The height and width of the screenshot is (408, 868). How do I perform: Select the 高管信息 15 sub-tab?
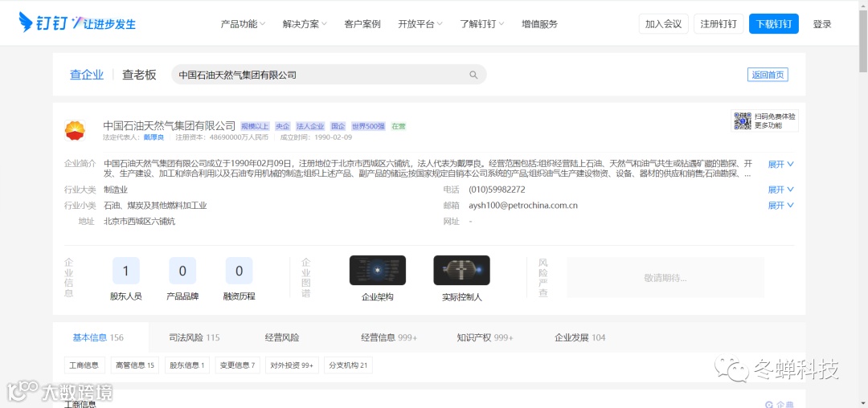[134, 365]
